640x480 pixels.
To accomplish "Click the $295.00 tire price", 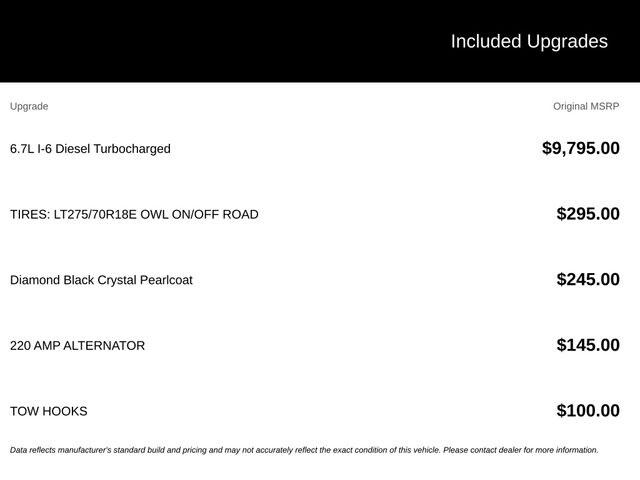I will click(588, 214).
